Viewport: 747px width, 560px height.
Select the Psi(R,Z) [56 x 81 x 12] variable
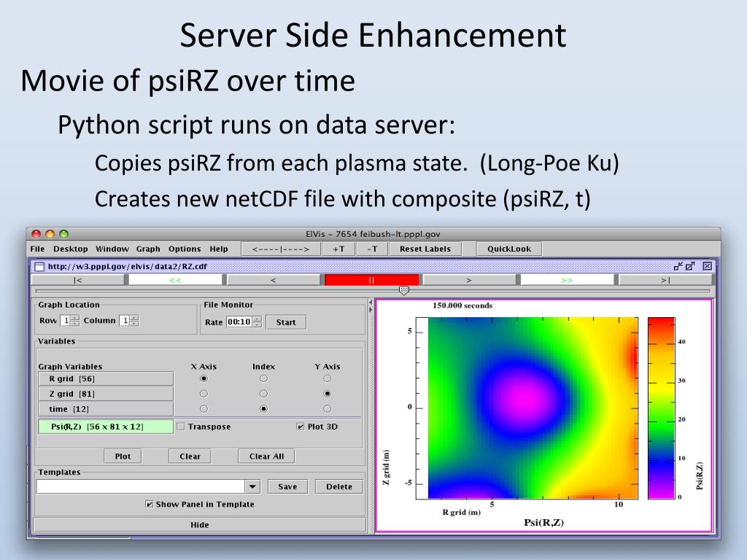click(x=106, y=427)
